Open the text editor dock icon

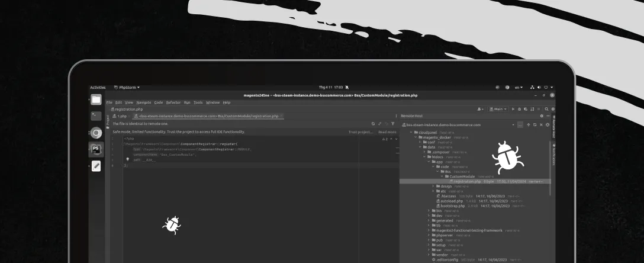96,166
